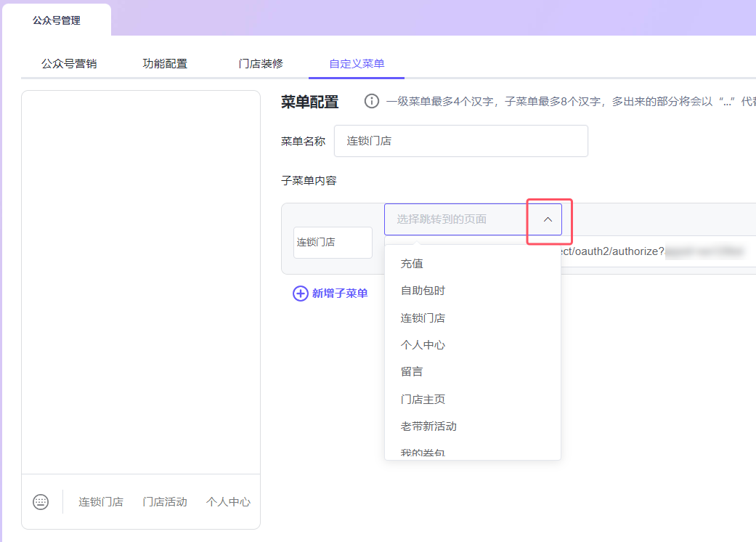Select the 自定义菜单 tab
The height and width of the screenshot is (542, 756).
coord(357,64)
